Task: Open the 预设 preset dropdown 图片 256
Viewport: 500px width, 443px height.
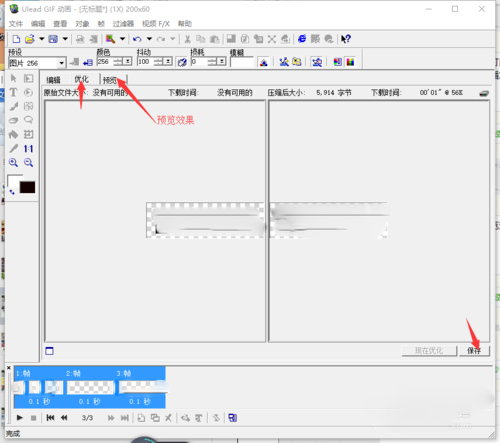Action: tap(61, 63)
